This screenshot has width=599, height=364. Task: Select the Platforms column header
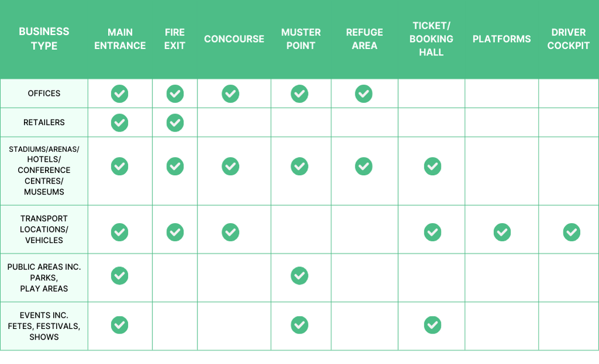click(501, 39)
